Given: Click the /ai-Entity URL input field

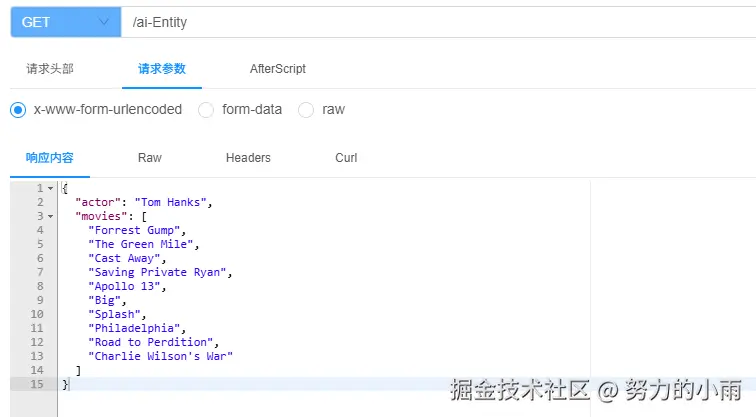Looking at the screenshot, I should (438, 22).
